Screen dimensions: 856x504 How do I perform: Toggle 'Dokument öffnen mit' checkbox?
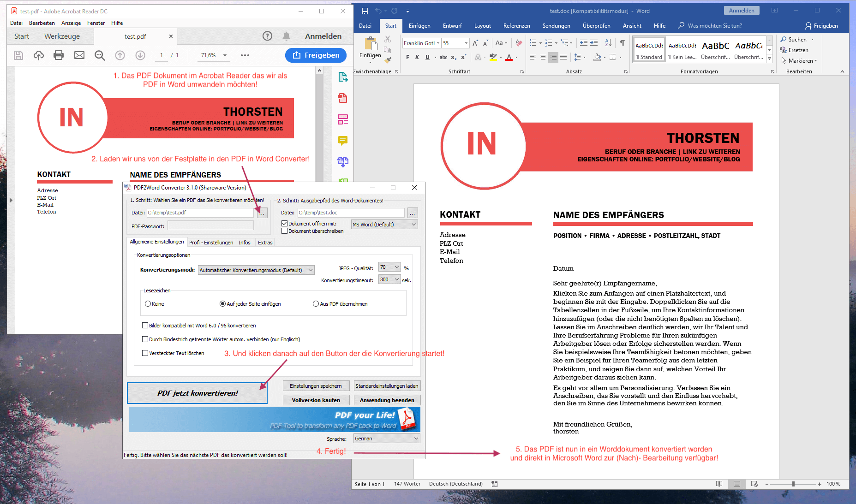click(285, 224)
